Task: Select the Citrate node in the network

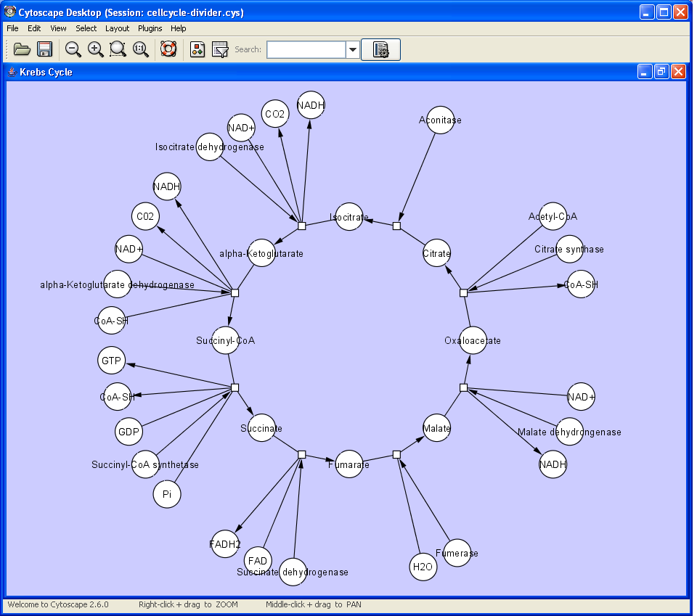Action: (x=436, y=254)
